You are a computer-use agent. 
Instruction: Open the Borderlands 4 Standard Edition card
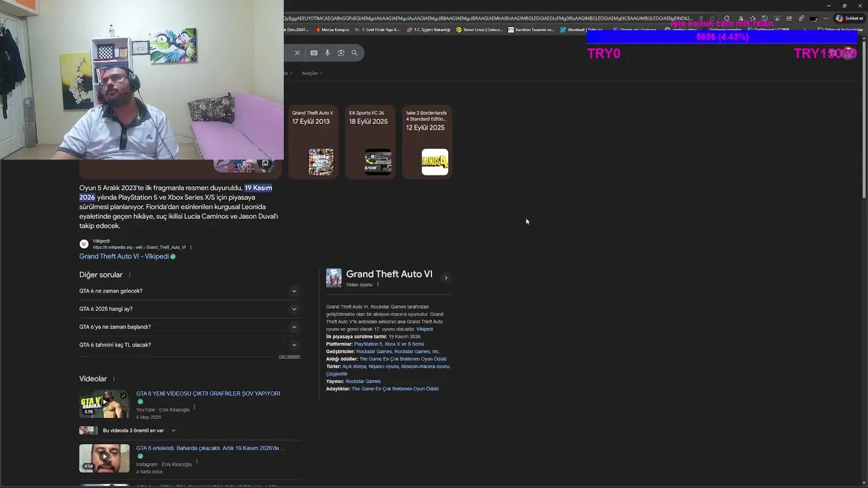427,142
